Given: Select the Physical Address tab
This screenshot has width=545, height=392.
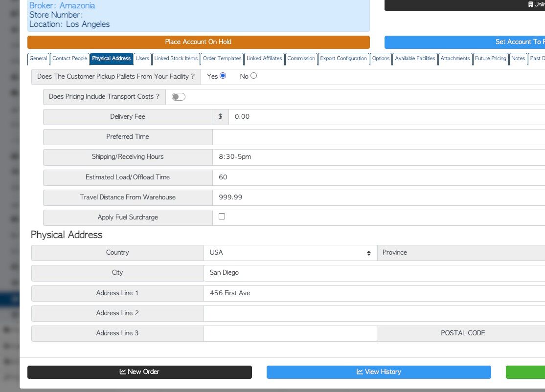Looking at the screenshot, I should tap(111, 58).
